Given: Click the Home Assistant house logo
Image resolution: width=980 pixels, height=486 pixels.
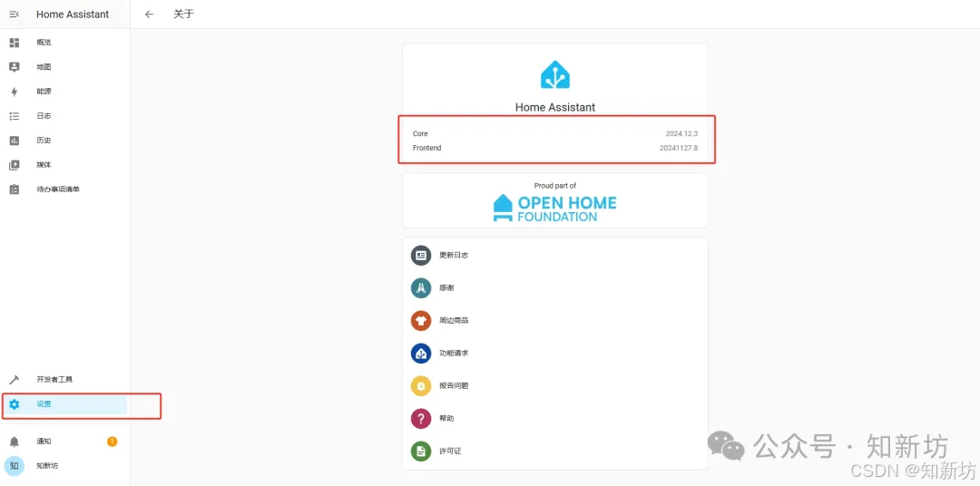Looking at the screenshot, I should pos(555,74).
